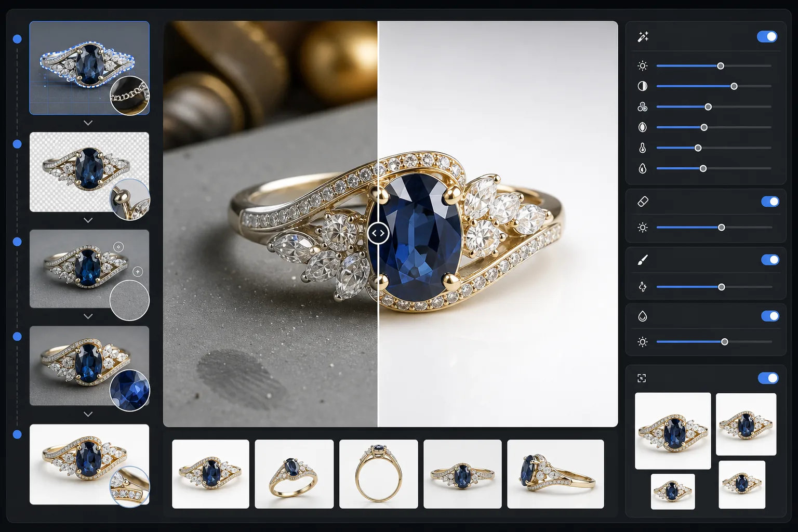This screenshot has width=798, height=532.
Task: Click the sun icon in eraser panel
Action: (643, 228)
